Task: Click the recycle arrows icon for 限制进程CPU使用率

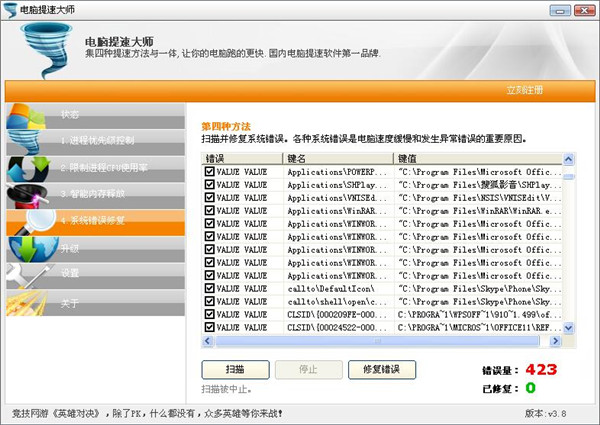Action: click(x=29, y=169)
